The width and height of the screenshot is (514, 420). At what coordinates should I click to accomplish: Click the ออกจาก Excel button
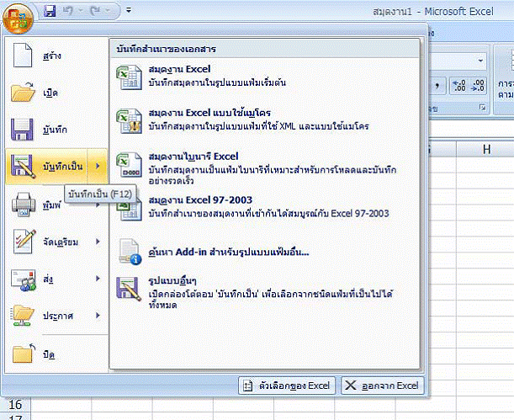(x=383, y=385)
